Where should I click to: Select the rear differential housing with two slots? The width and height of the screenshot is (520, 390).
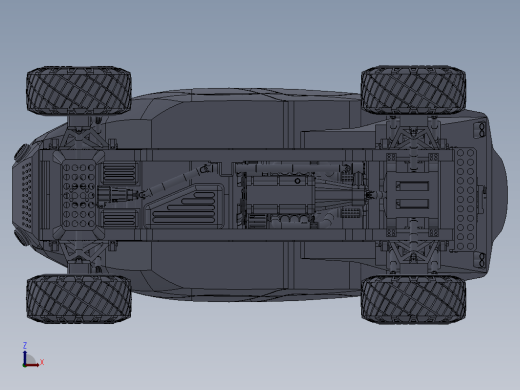click(412, 195)
